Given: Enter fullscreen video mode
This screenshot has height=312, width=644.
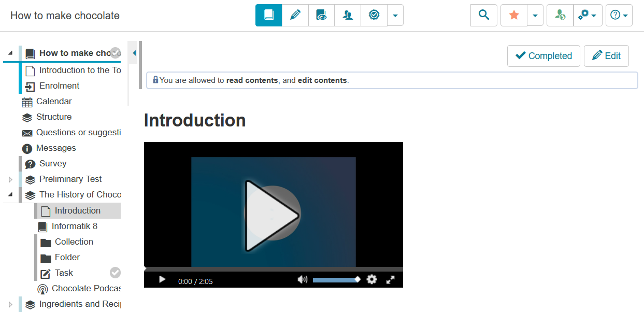Looking at the screenshot, I should (391, 279).
